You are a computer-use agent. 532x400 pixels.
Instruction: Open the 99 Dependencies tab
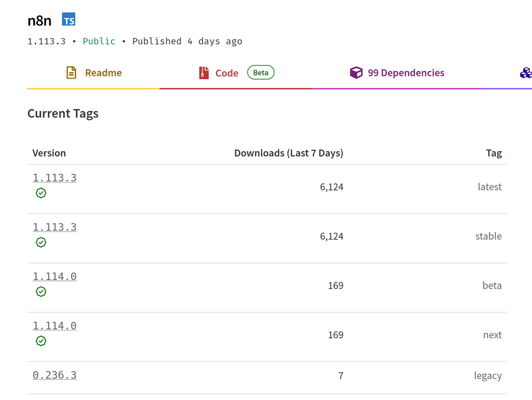pyautogui.click(x=406, y=73)
